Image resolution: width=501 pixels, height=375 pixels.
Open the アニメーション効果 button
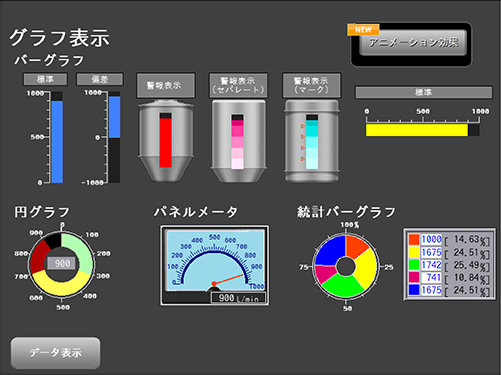pyautogui.click(x=413, y=43)
